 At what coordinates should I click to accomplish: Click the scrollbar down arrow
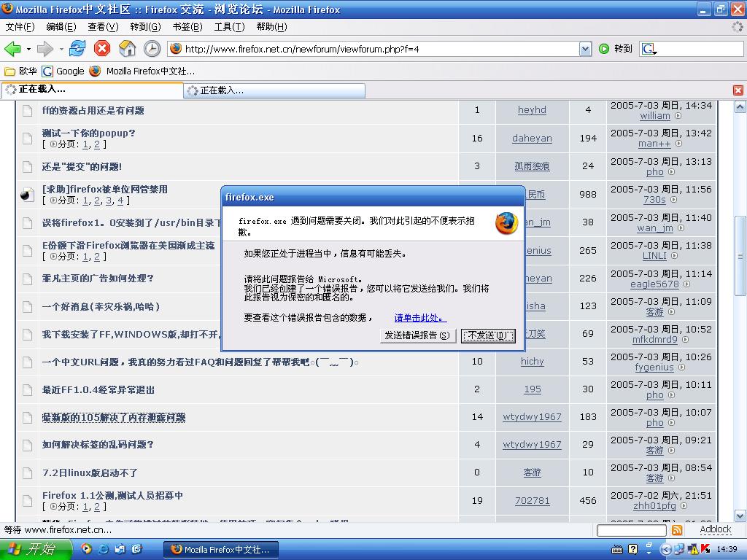point(740,516)
